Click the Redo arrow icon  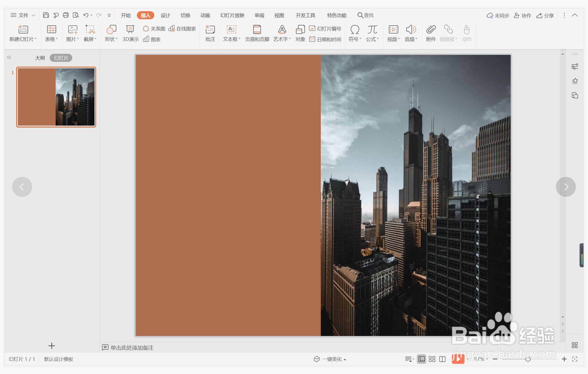point(99,15)
